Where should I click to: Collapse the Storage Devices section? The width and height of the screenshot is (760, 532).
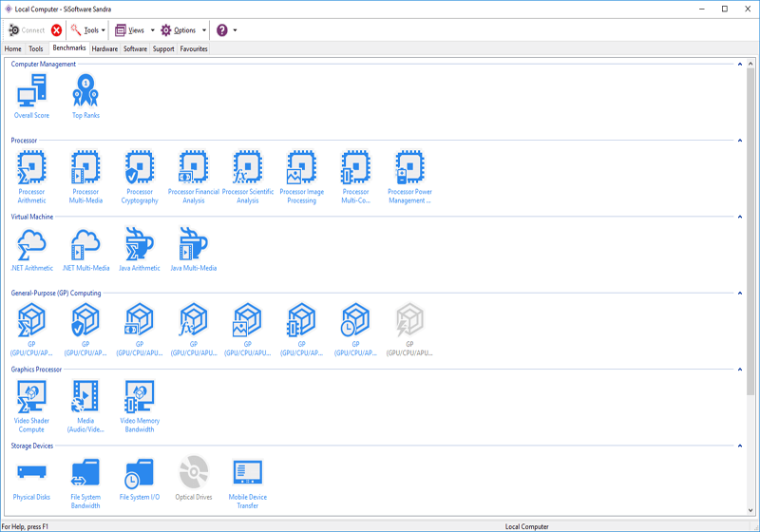tap(740, 446)
